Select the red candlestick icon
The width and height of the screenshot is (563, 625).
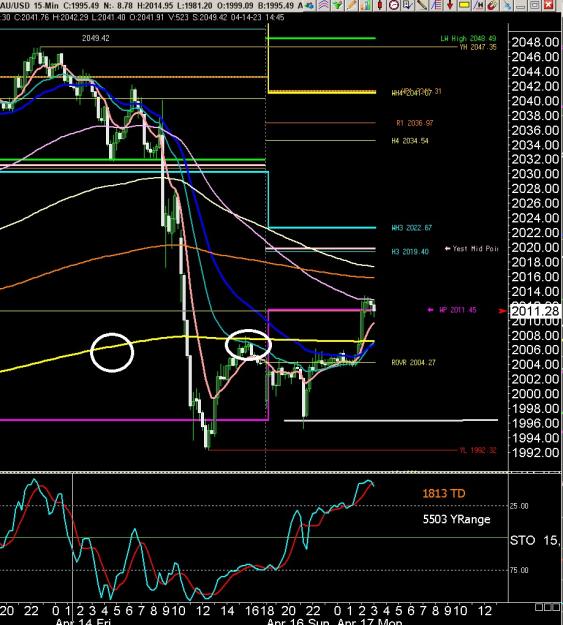pos(380,5)
